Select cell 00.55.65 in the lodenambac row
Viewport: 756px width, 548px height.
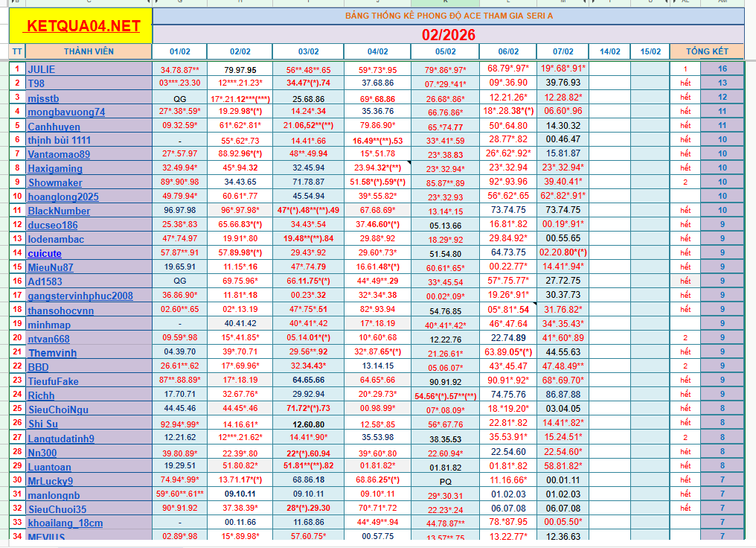[563, 238]
